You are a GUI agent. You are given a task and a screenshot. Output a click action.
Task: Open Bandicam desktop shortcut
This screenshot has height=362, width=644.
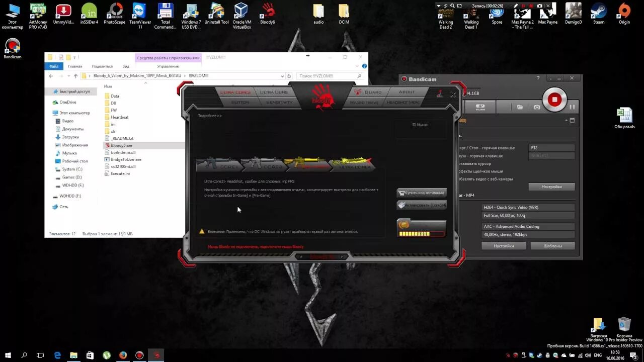coord(12,49)
